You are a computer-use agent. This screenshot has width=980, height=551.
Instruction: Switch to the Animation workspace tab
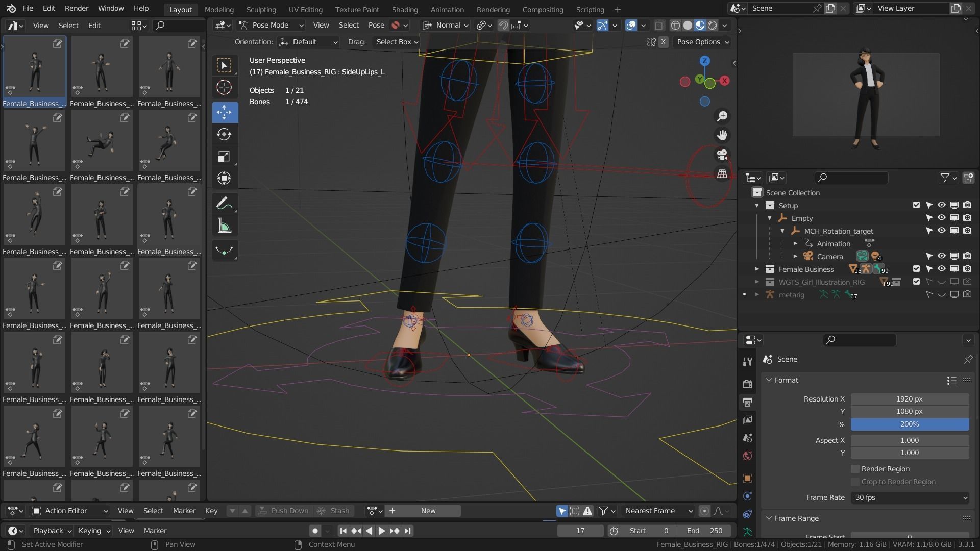(447, 10)
